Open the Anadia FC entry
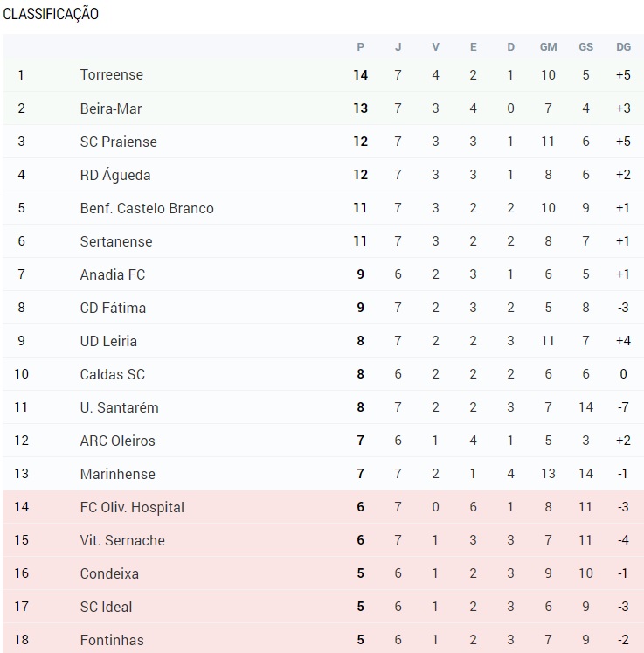This screenshot has height=653, width=644. (113, 274)
